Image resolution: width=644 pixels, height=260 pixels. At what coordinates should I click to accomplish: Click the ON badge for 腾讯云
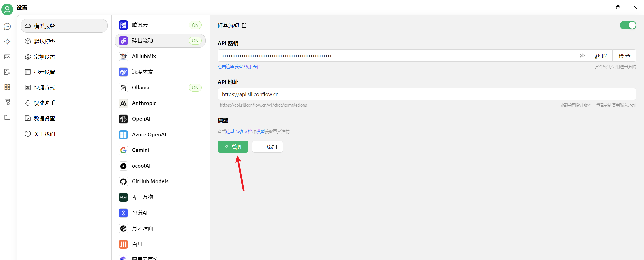pyautogui.click(x=195, y=25)
